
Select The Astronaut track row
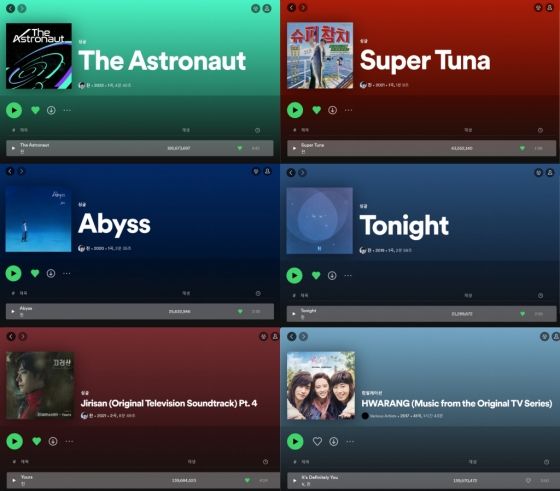coord(140,148)
